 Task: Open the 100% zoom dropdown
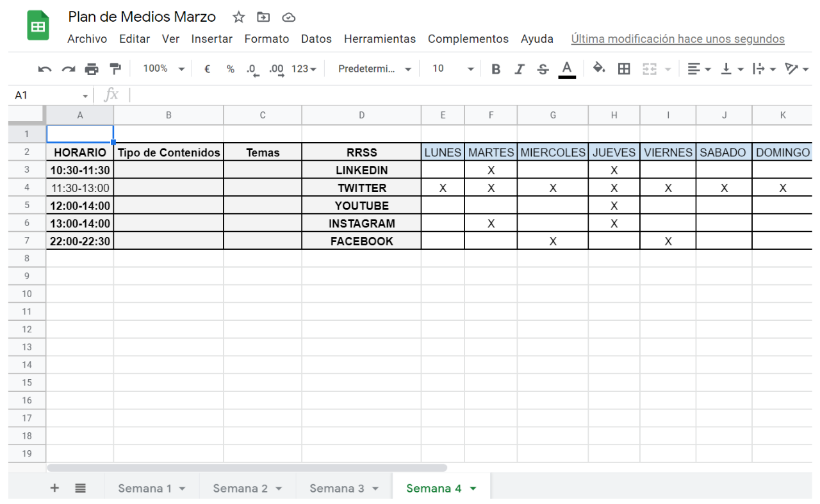pyautogui.click(x=163, y=69)
